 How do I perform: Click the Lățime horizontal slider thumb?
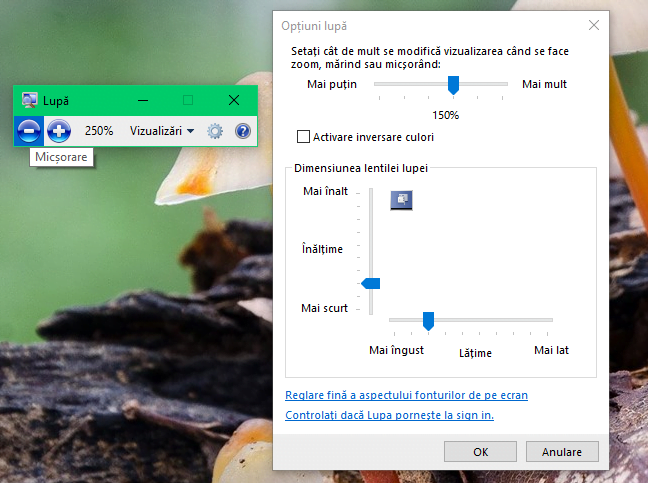tap(429, 321)
